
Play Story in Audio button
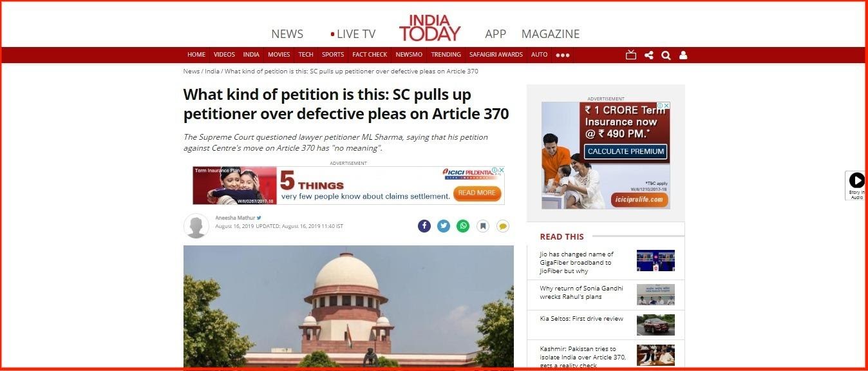point(856,185)
